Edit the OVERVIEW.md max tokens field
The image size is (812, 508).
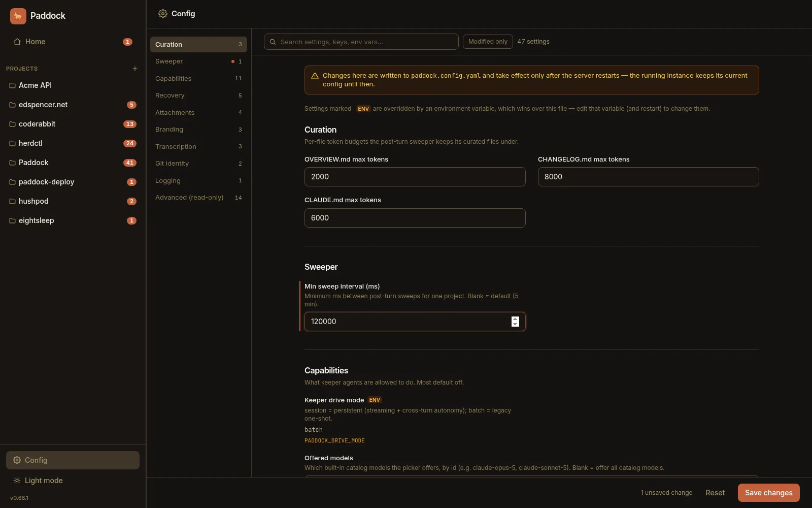pos(415,177)
